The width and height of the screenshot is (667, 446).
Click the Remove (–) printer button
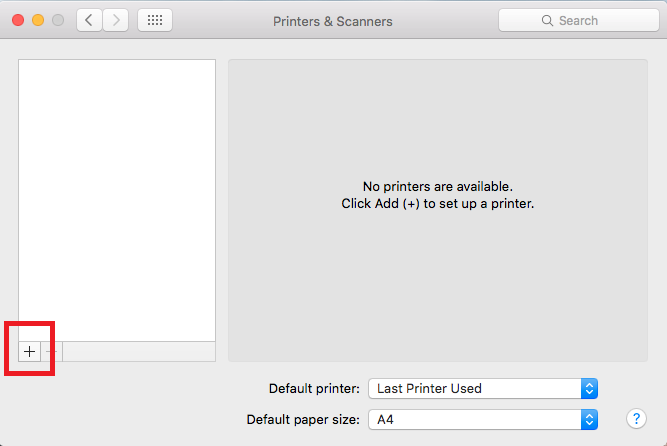coord(51,352)
